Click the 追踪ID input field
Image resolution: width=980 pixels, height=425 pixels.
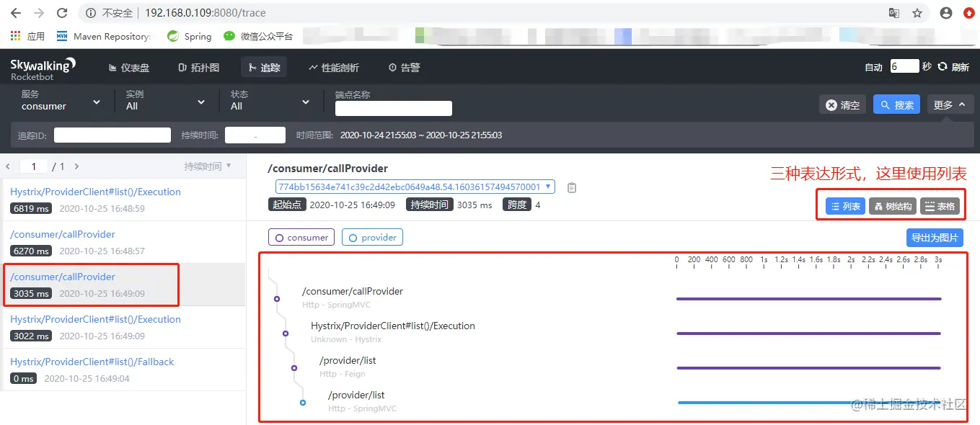[x=112, y=135]
